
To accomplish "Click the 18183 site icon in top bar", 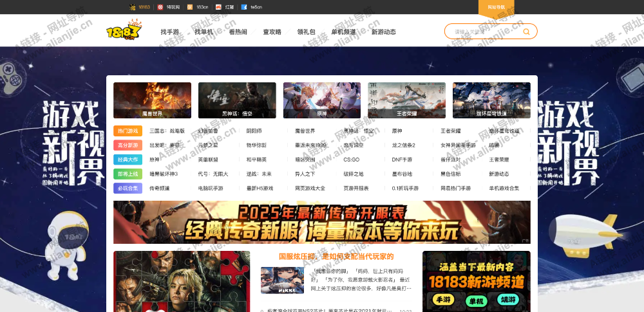I will 133,7.
